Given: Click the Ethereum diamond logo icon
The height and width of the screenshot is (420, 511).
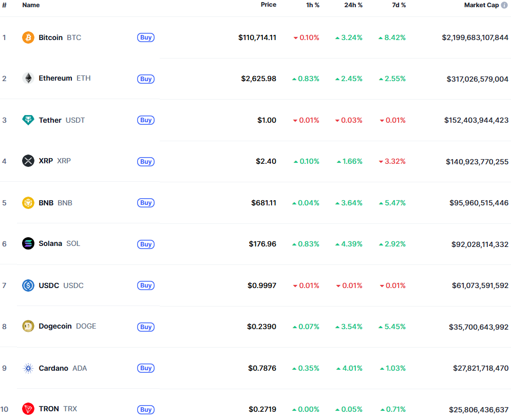Looking at the screenshot, I should click(x=28, y=79).
